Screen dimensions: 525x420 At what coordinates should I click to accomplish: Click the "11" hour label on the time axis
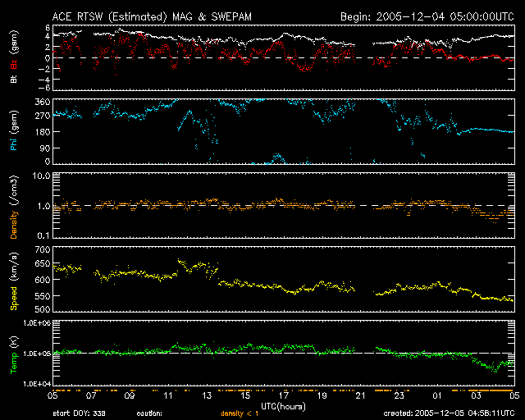point(168,396)
